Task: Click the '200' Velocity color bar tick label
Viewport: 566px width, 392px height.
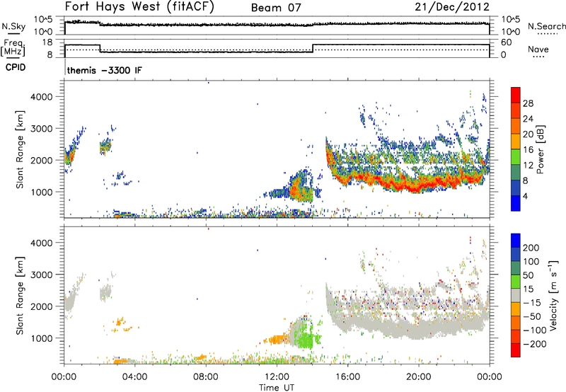Action: click(531, 248)
